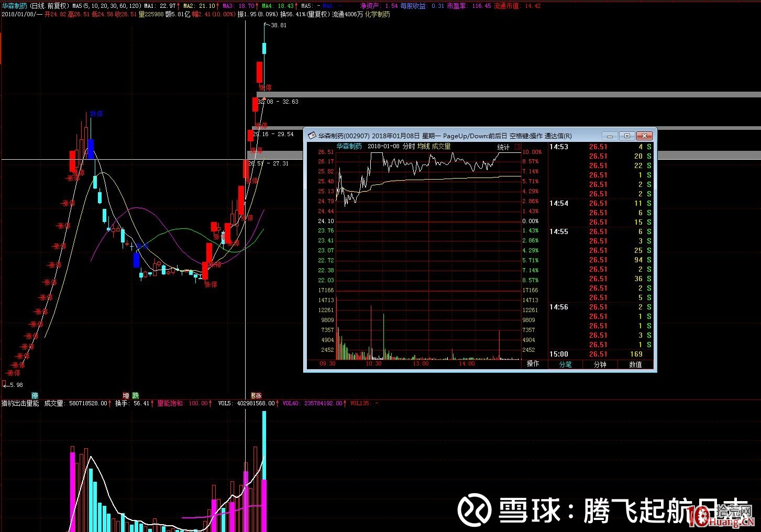This screenshot has height=532, width=761.
Task: Click the 24.10 baseline price label
Action: [326, 221]
